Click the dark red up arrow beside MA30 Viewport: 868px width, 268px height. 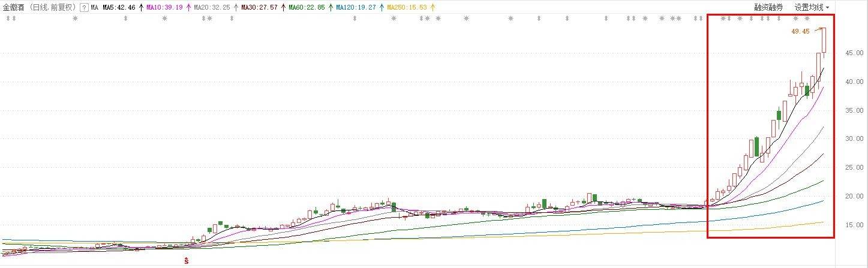click(283, 8)
